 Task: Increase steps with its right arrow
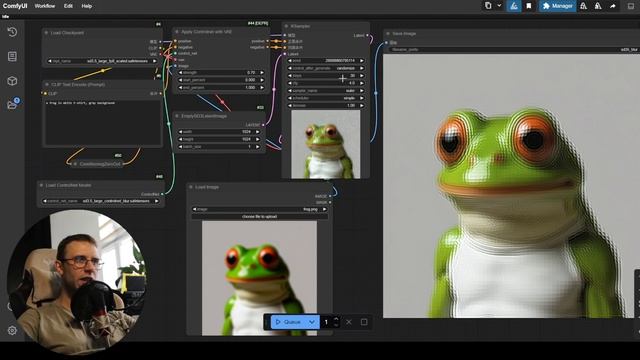(x=362, y=76)
